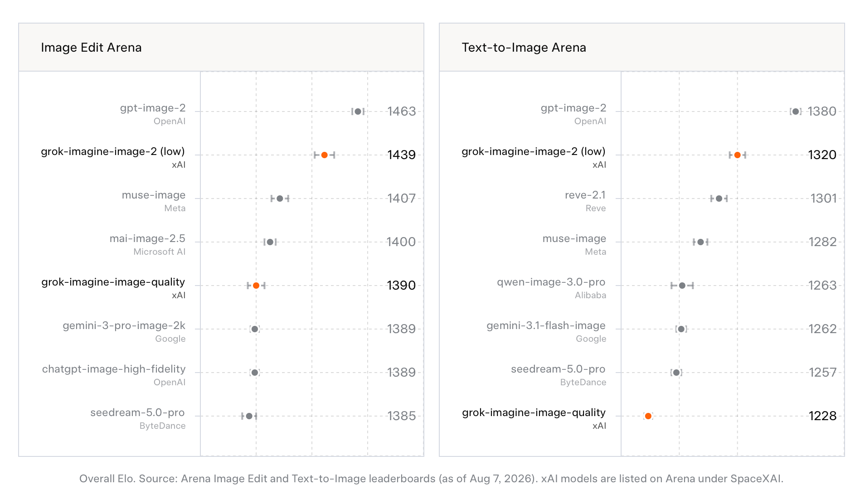This screenshot has height=504, width=865.
Task: Select grok-imagine-image-2 (low) label in Image Edit Arena
Action: coord(113,151)
